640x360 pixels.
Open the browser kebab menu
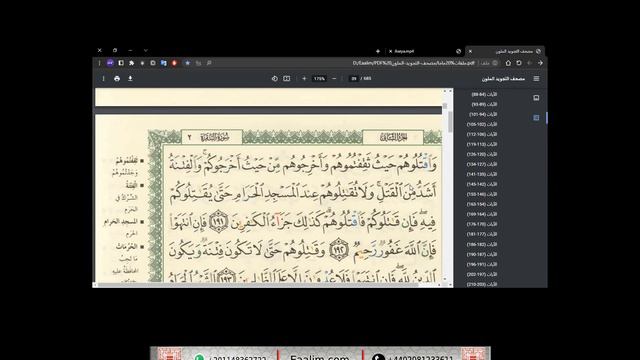(99, 63)
